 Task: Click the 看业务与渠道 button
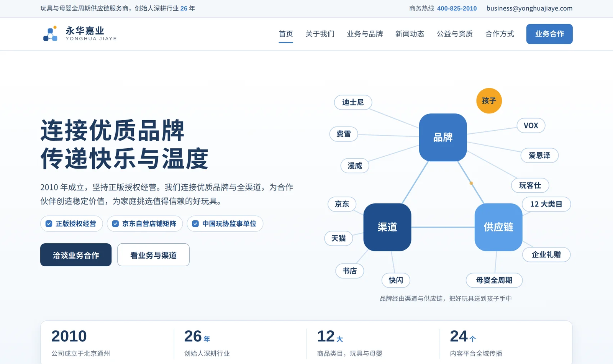tap(153, 255)
